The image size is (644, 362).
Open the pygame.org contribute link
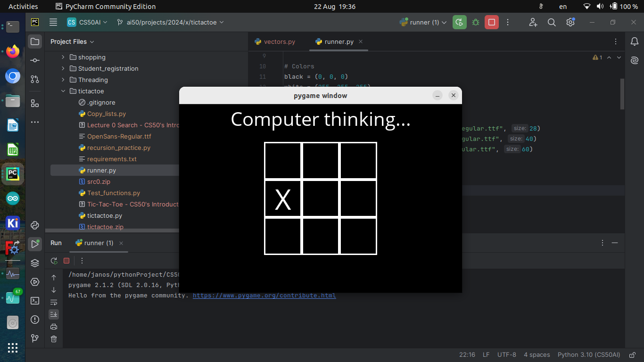(264, 296)
